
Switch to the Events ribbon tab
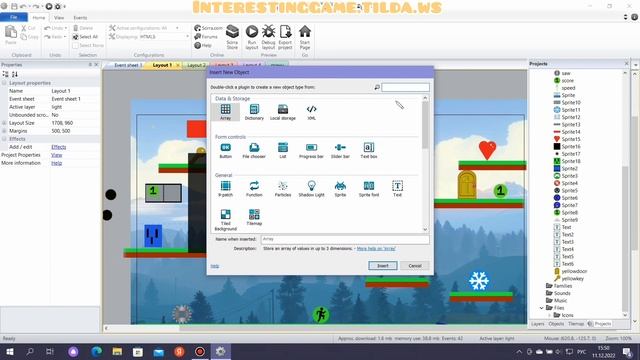[x=80, y=18]
